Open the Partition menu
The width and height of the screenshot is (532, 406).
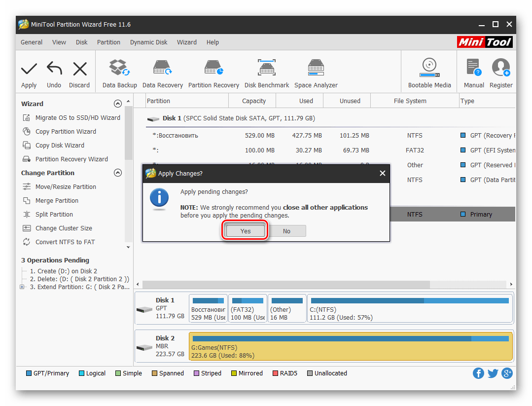pyautogui.click(x=108, y=42)
